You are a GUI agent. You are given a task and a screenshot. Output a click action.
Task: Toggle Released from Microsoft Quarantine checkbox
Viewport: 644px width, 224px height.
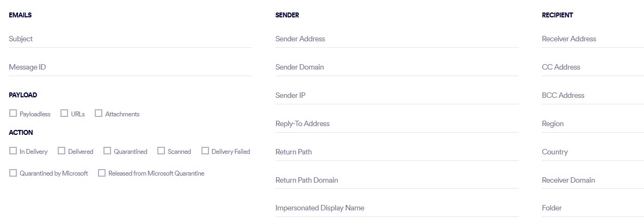[x=102, y=173]
